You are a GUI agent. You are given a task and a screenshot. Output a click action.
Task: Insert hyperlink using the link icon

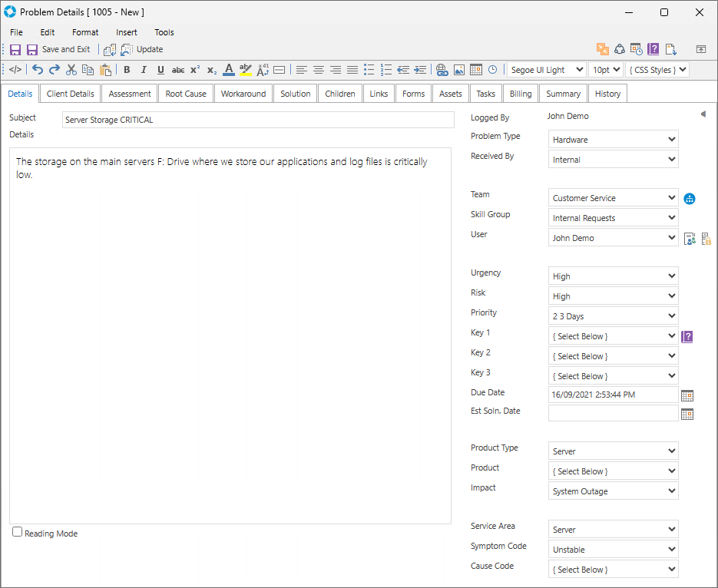(x=442, y=70)
